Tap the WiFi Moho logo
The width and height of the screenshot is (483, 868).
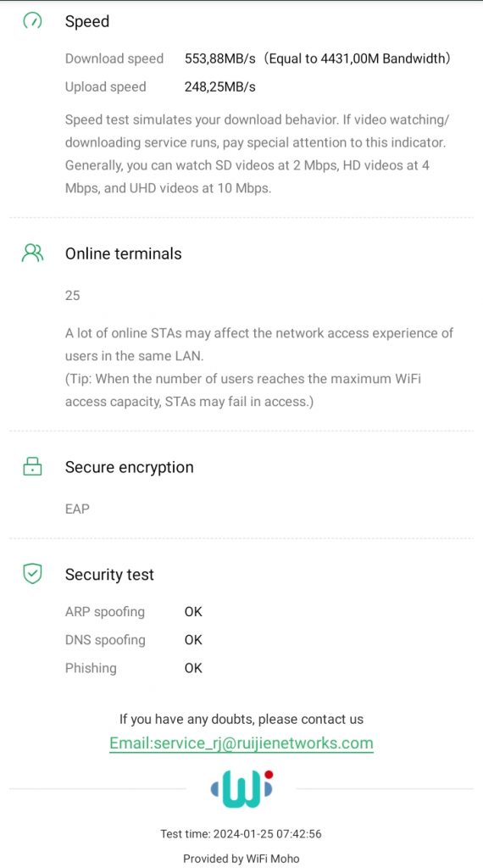pyautogui.click(x=241, y=789)
